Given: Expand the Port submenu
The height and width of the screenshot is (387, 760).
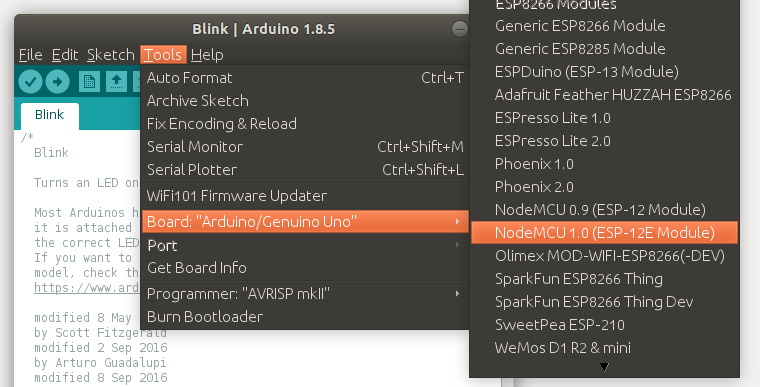Looking at the screenshot, I should click(x=305, y=245).
